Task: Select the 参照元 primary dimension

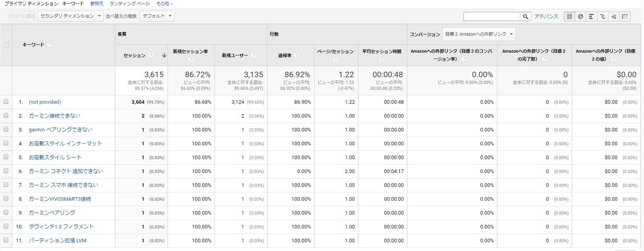Action: click(x=97, y=3)
